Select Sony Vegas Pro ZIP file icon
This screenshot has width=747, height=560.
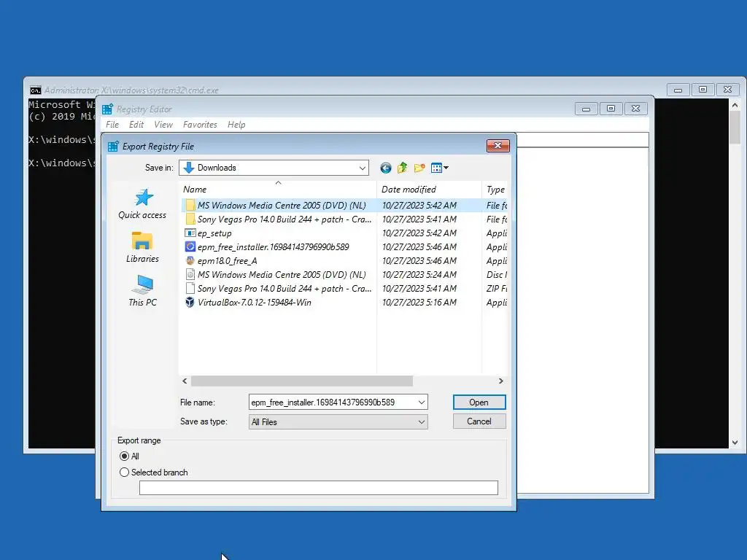pos(190,288)
